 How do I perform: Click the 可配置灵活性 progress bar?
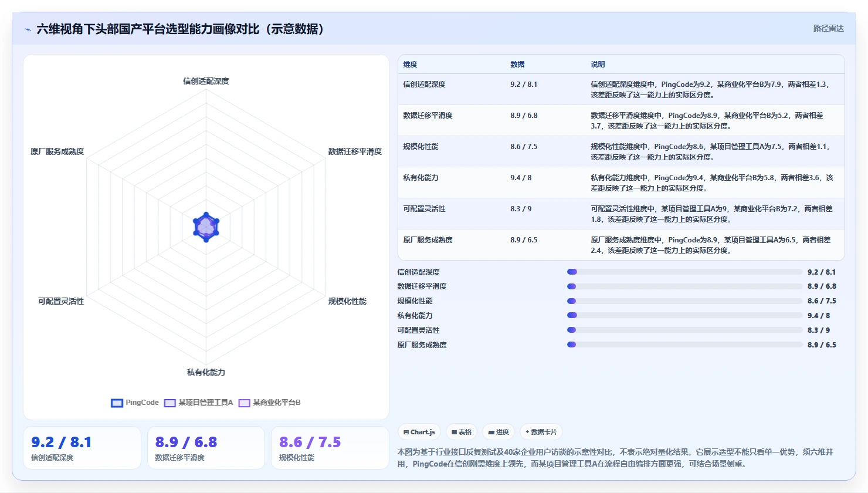[684, 330]
